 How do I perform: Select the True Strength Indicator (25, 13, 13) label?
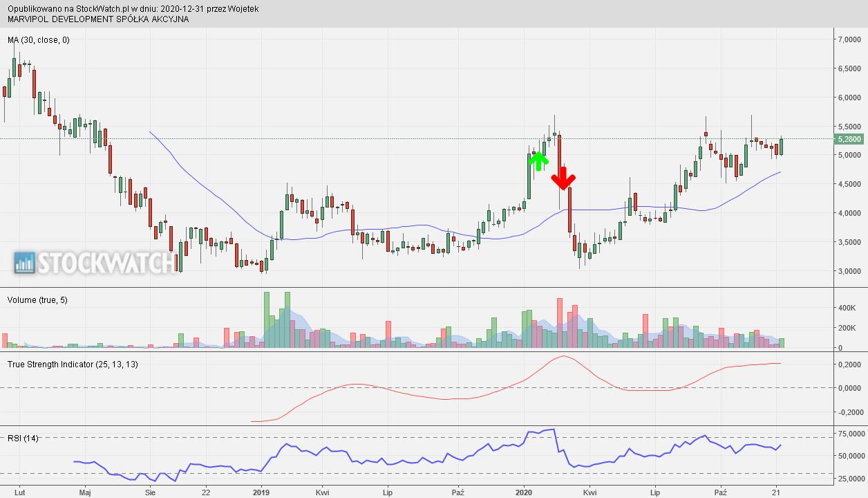(73, 365)
